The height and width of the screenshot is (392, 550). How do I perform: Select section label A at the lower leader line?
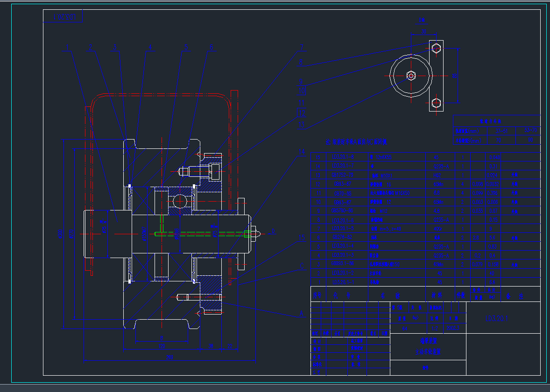click(x=302, y=314)
